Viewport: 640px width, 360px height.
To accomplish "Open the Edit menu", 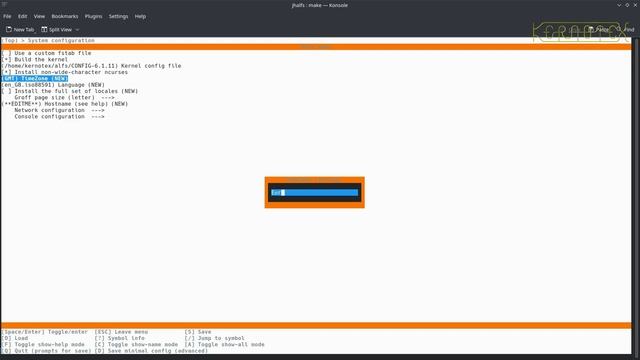I will coord(22,16).
